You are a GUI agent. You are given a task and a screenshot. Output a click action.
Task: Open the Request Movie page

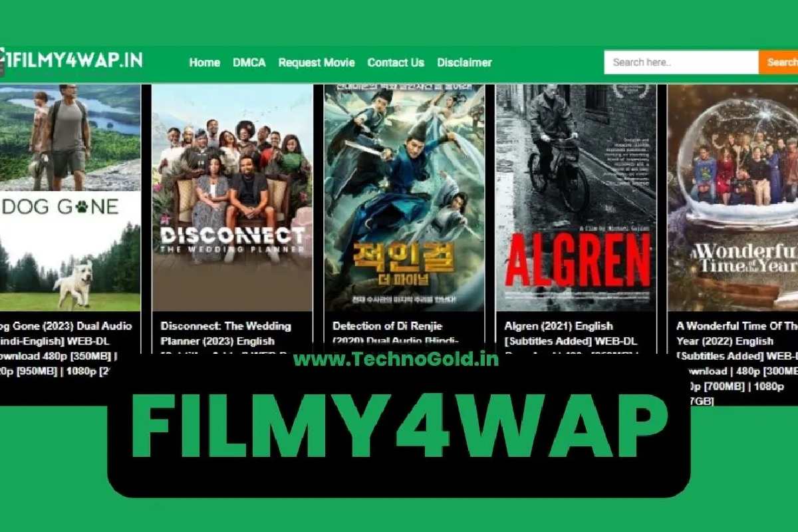[317, 63]
